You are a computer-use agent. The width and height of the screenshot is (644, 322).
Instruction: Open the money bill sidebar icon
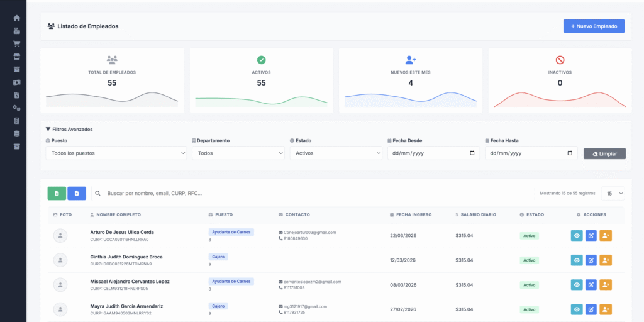(17, 82)
